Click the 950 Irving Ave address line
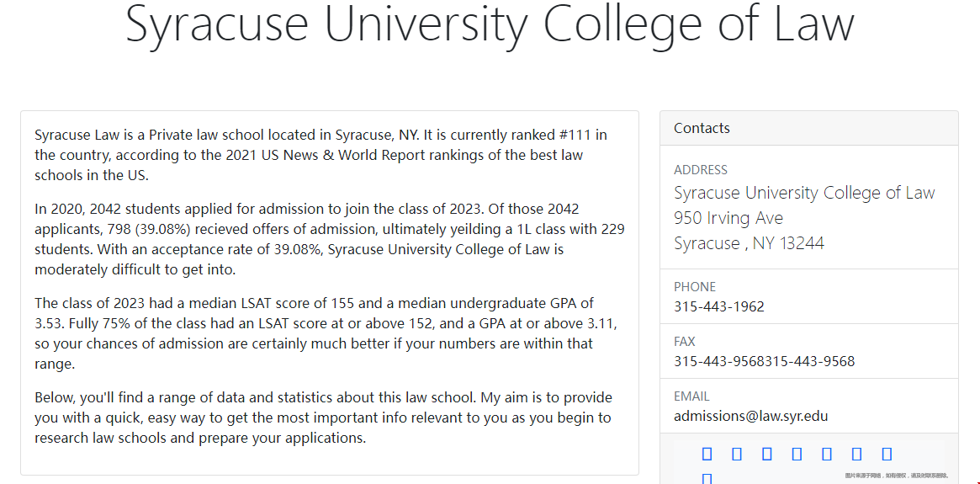 click(x=728, y=218)
